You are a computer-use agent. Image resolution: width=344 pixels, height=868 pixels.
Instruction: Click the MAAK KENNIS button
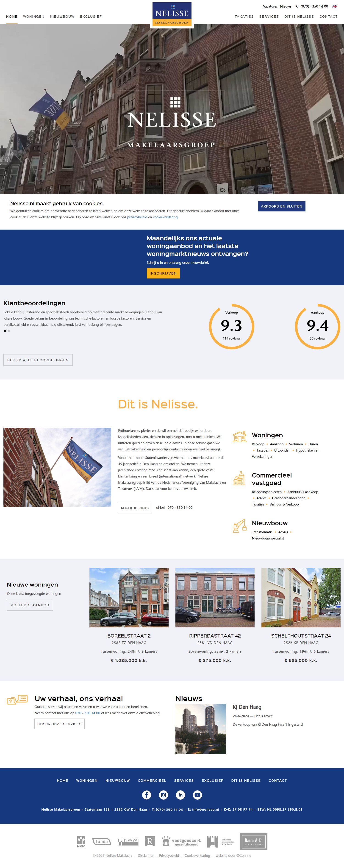pos(135,508)
